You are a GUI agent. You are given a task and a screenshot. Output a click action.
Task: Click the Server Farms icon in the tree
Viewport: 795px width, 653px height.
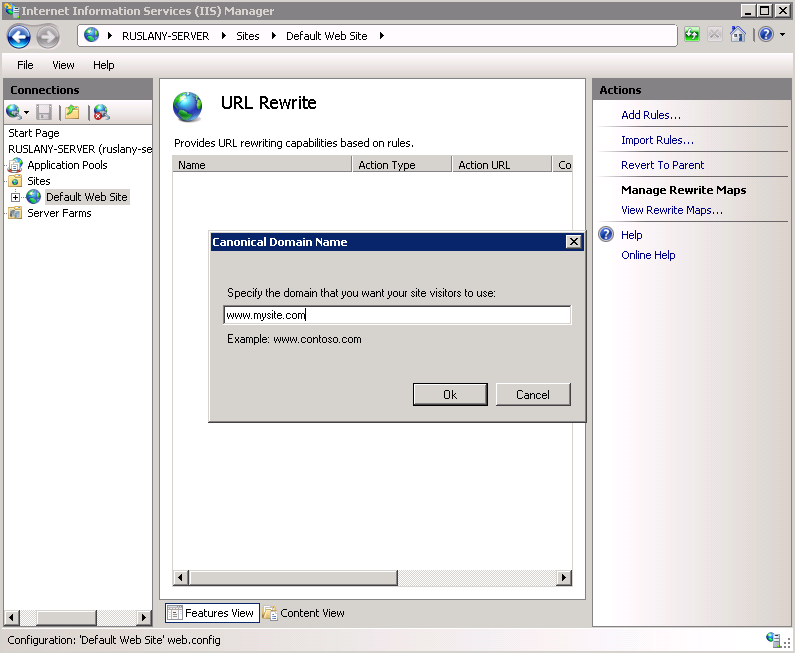pos(16,213)
